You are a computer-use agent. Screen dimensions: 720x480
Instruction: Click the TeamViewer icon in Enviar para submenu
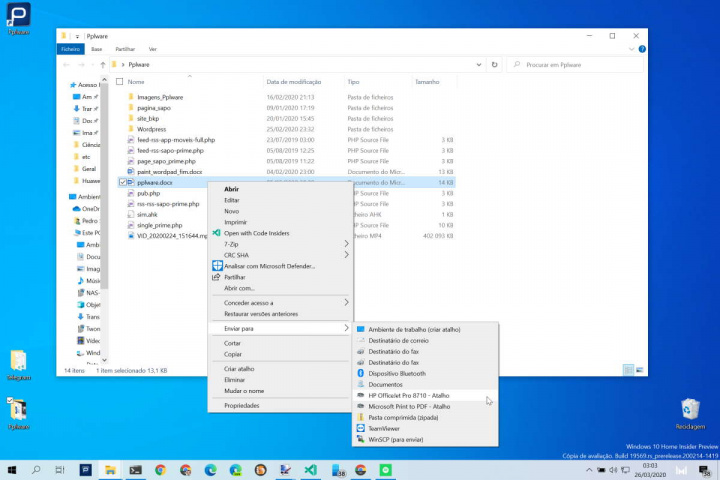tap(360, 428)
